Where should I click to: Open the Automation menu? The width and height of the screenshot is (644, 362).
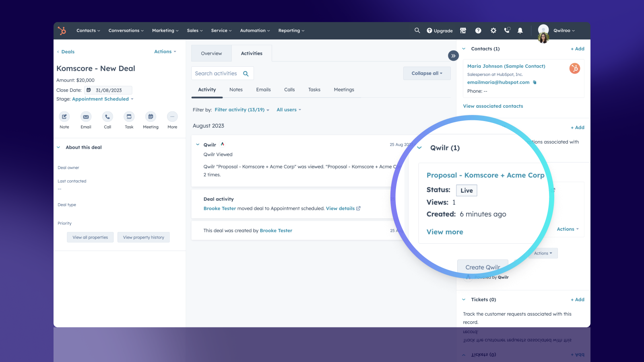click(255, 31)
